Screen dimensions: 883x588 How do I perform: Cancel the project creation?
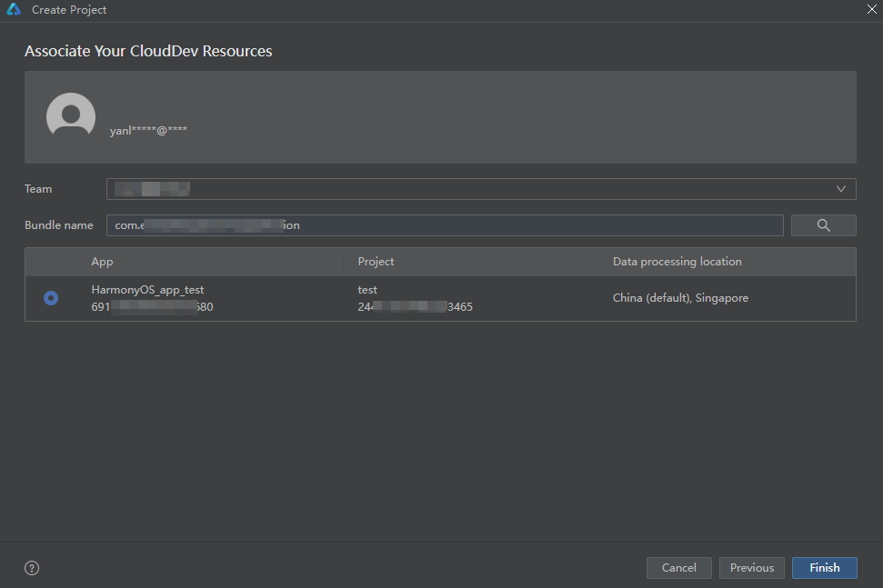pos(678,568)
